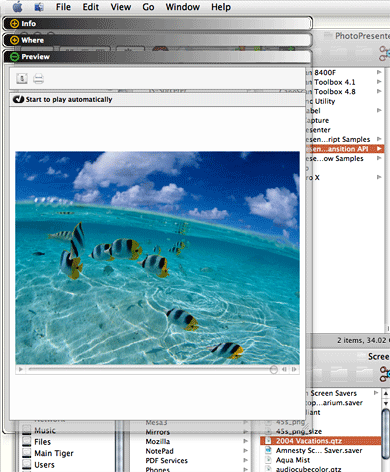The image size is (390, 472).
Task: Open the Help menu
Action: click(x=221, y=7)
